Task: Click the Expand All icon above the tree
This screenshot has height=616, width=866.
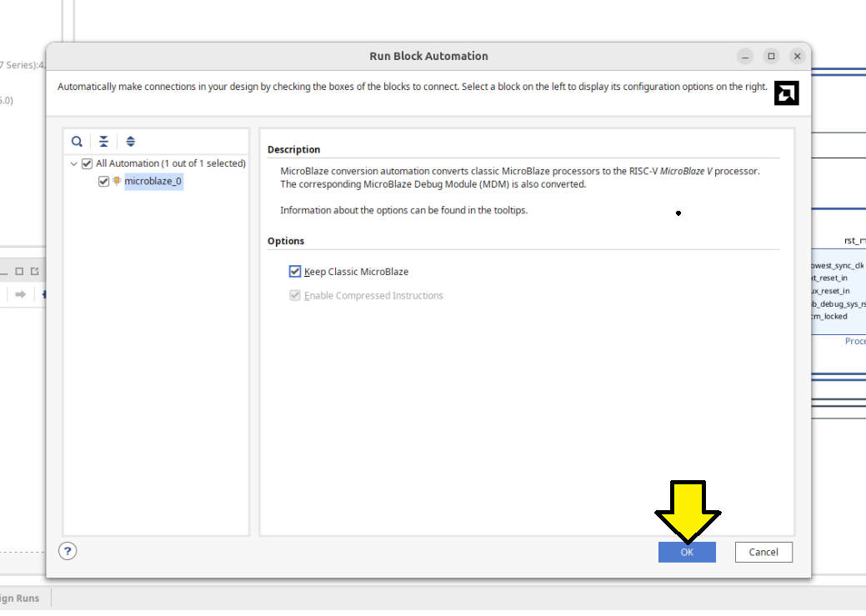Action: [x=131, y=142]
